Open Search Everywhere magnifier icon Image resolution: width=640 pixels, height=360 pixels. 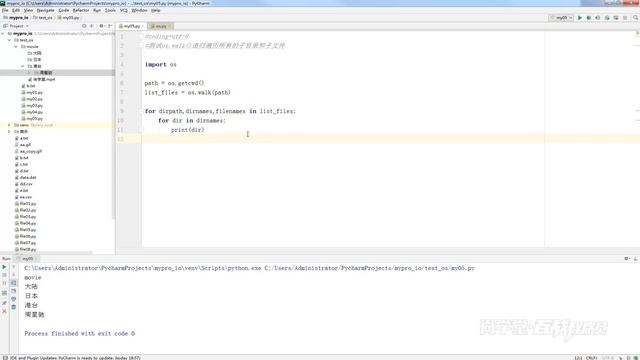click(x=636, y=18)
